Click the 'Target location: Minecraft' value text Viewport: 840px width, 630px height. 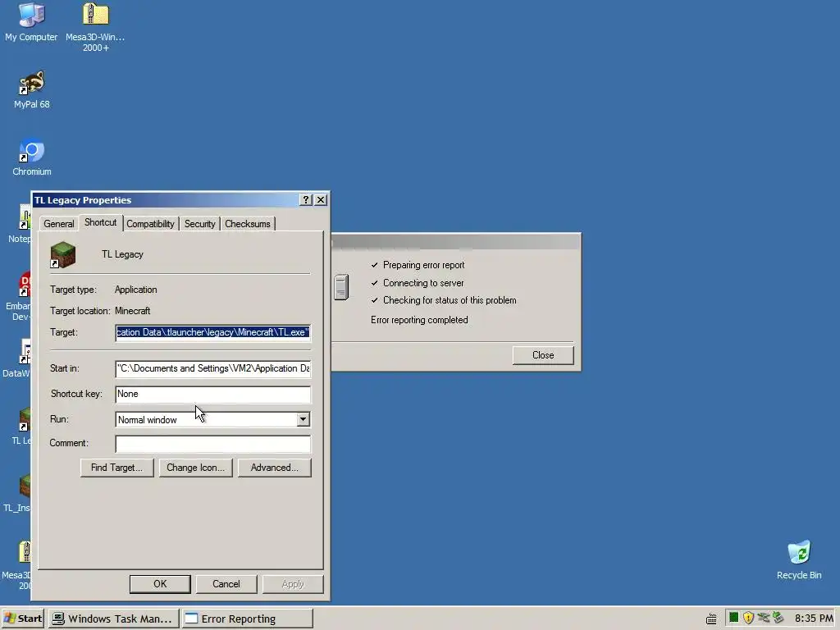click(x=132, y=311)
